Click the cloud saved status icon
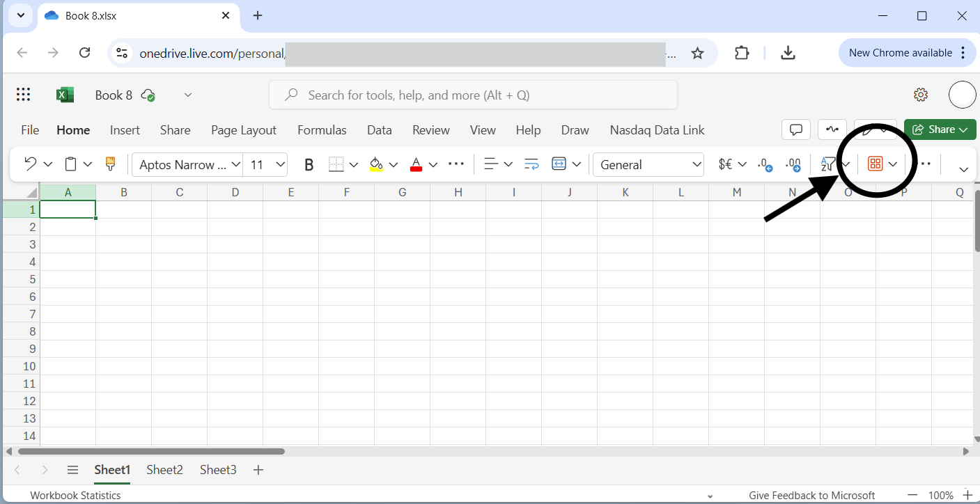980x504 pixels. [x=148, y=95]
